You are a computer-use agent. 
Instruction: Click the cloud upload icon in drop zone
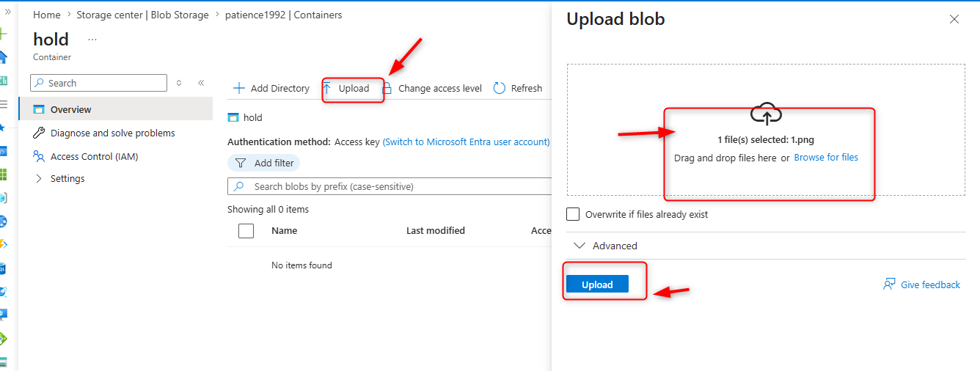tap(767, 114)
